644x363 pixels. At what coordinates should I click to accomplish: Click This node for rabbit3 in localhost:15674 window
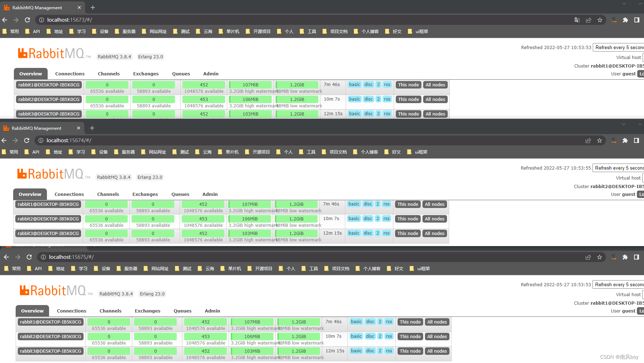click(408, 234)
